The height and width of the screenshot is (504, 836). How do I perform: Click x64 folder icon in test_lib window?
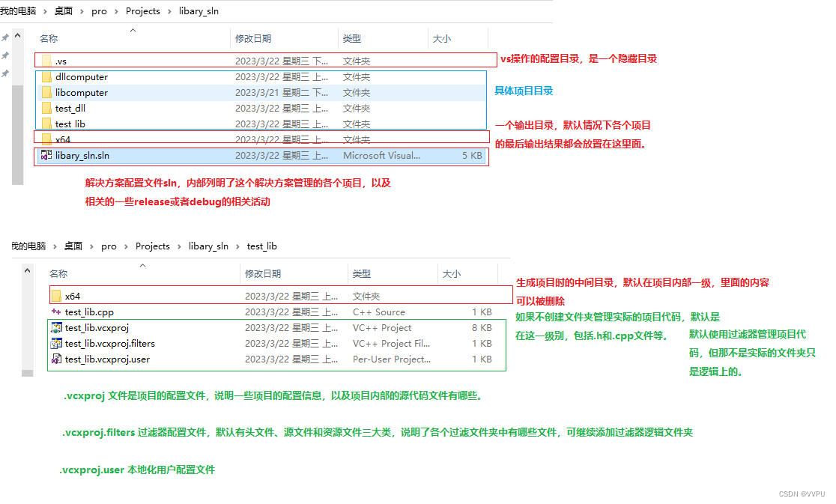coord(56,296)
